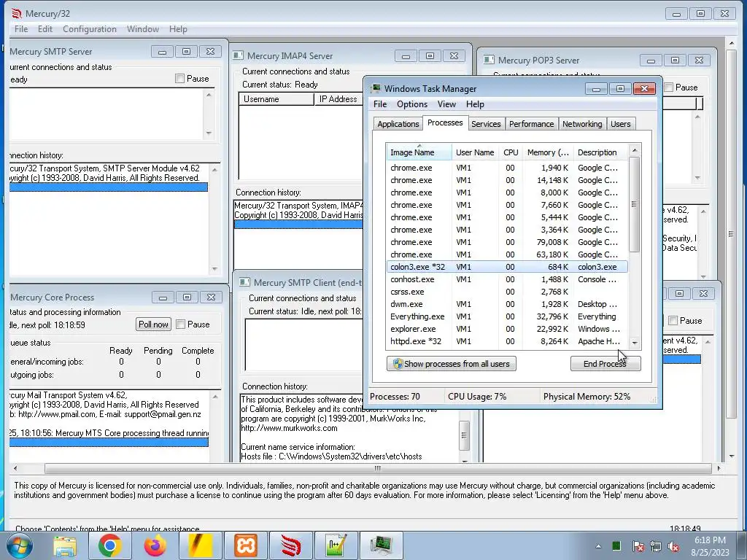
Task: Click Show processes from all users
Action: coord(451,364)
